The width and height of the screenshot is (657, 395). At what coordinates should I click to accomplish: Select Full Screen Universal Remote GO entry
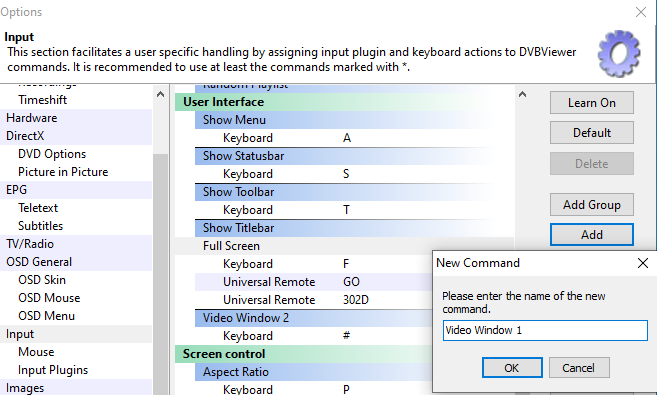313,282
